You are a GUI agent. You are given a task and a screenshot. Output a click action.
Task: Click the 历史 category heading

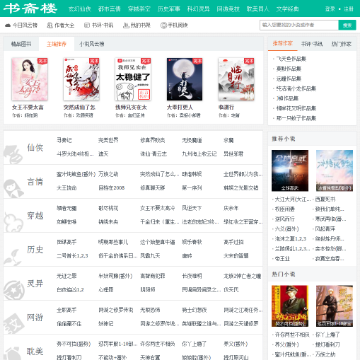coord(35,249)
